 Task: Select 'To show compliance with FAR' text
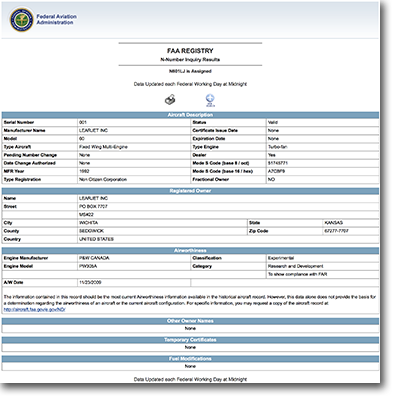click(298, 274)
